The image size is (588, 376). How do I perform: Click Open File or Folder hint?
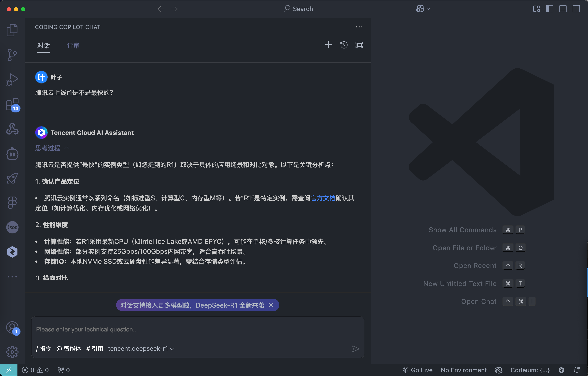point(465,248)
